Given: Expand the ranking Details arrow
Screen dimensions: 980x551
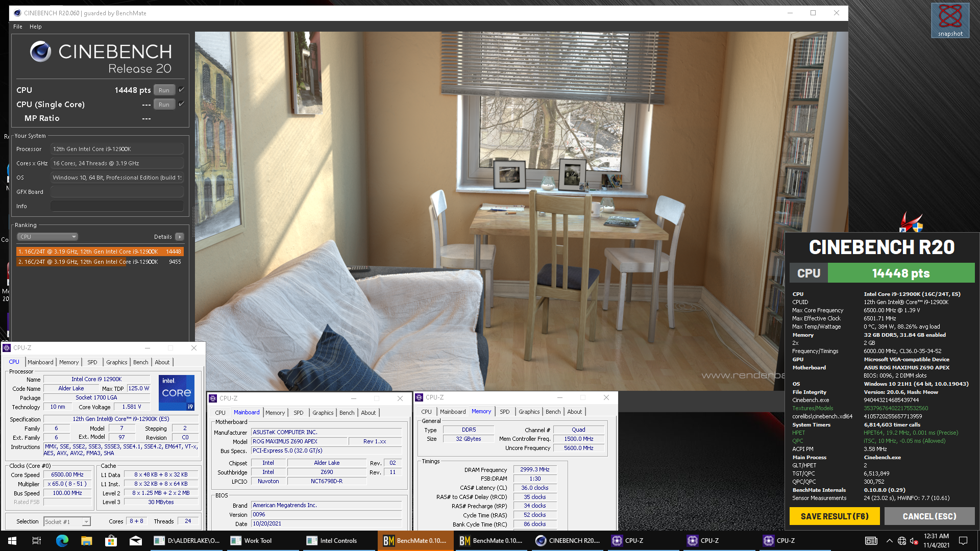Looking at the screenshot, I should click(180, 237).
